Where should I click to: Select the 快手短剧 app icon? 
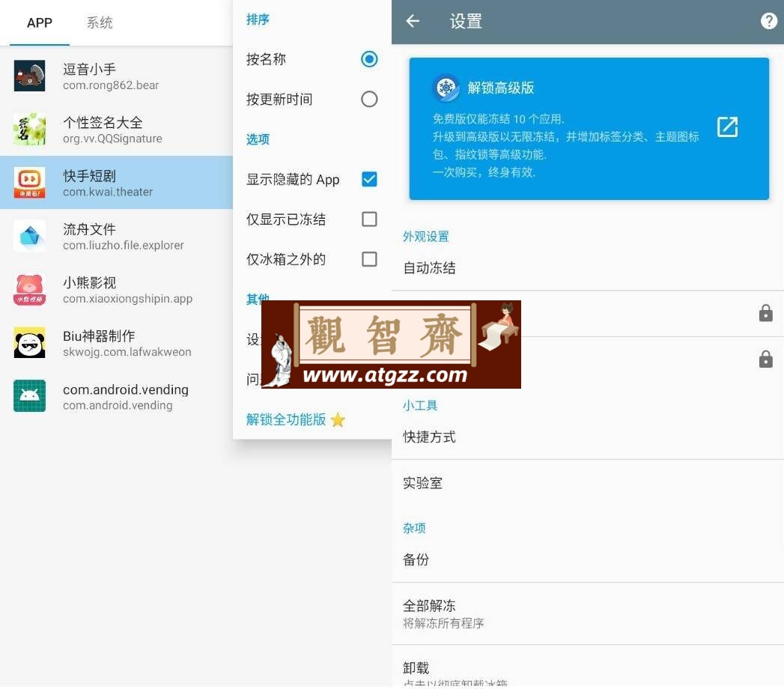click(29, 183)
